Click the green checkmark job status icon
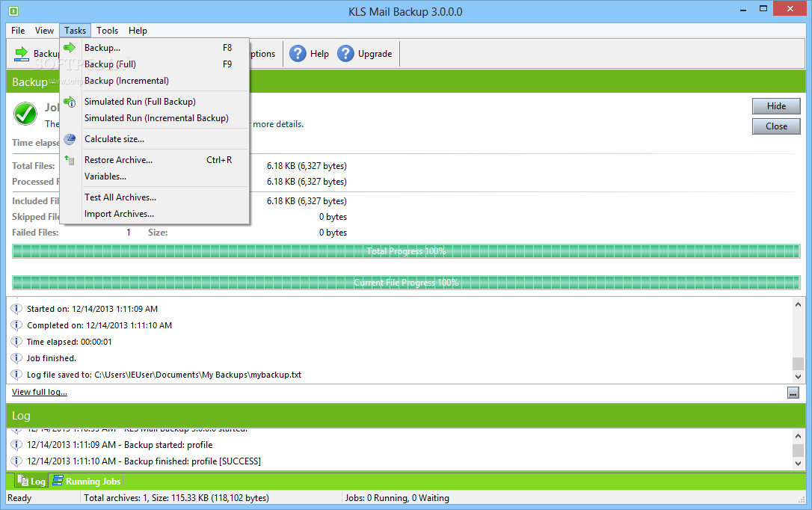Screen dimensions: 812x510 pos(25,114)
